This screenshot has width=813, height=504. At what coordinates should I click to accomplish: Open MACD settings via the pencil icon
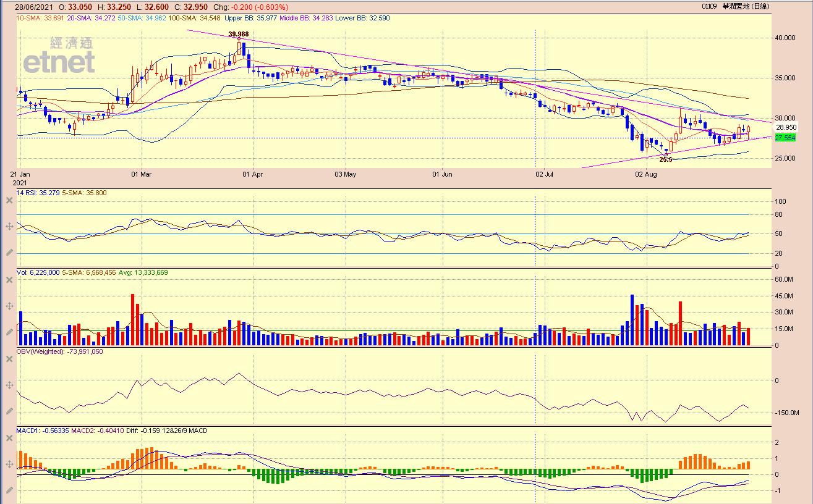pos(9,490)
